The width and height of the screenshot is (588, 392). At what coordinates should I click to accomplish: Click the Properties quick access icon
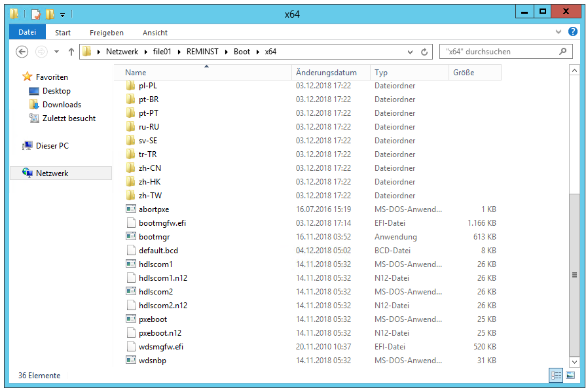click(x=36, y=14)
